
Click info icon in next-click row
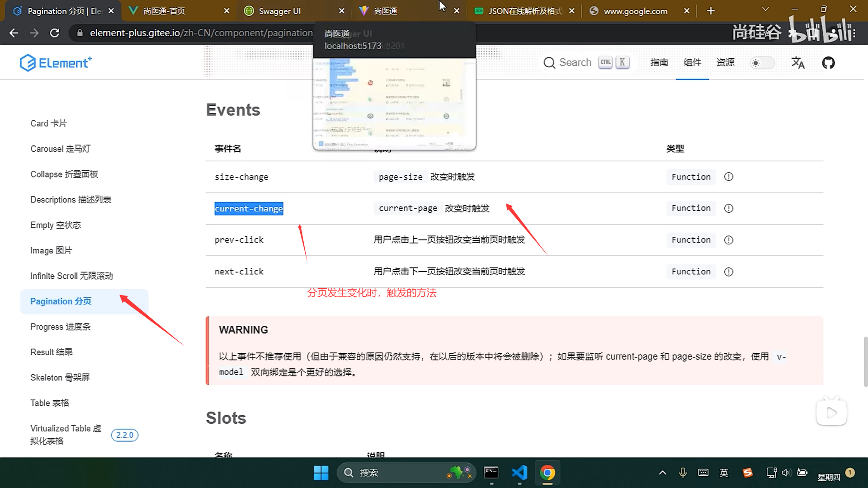[728, 272]
